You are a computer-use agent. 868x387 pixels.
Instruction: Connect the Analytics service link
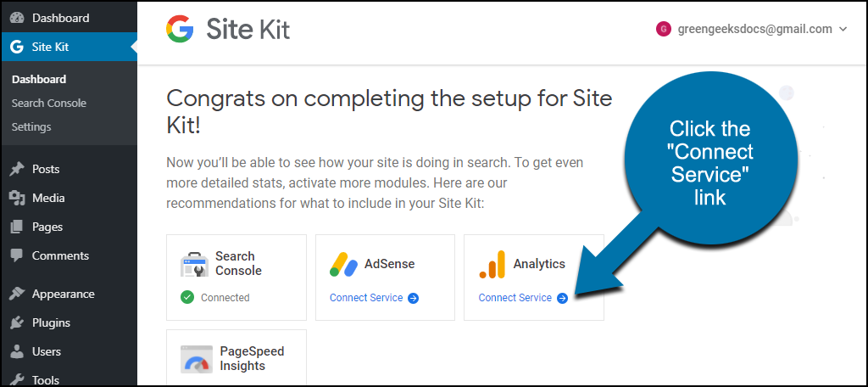pos(515,298)
